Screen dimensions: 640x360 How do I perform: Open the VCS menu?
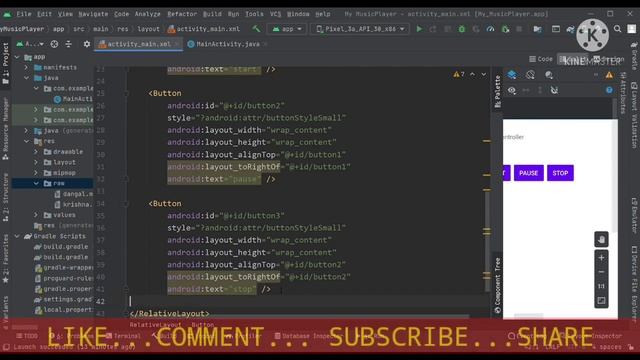(x=276, y=14)
